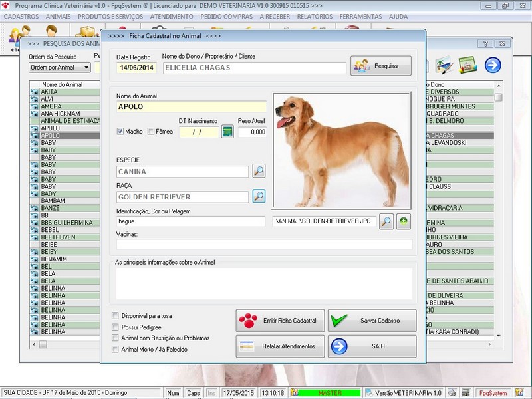
Task: Click the horizontal scrollbar thumb of animal list
Action: coord(43,344)
